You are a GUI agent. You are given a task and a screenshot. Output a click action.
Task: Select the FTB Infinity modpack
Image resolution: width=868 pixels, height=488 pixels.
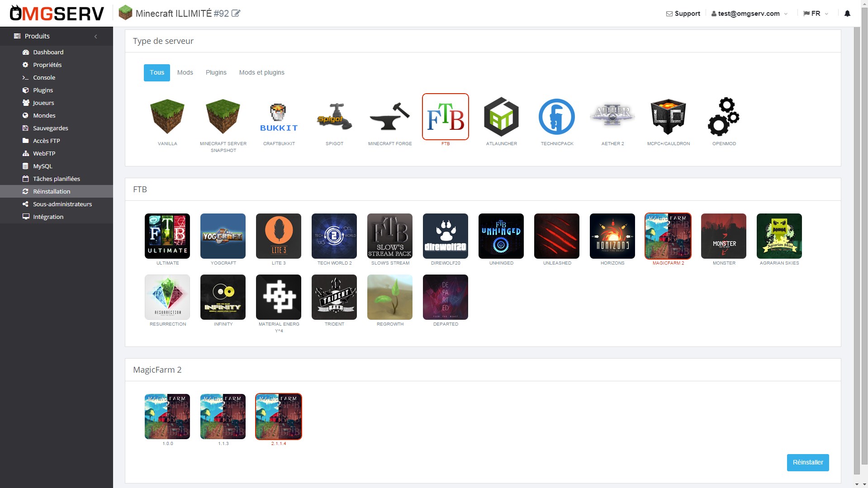point(223,297)
